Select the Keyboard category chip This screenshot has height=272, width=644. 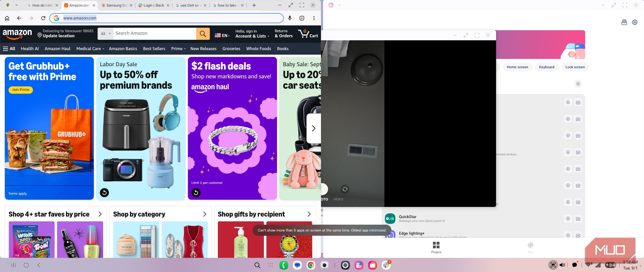(x=546, y=67)
